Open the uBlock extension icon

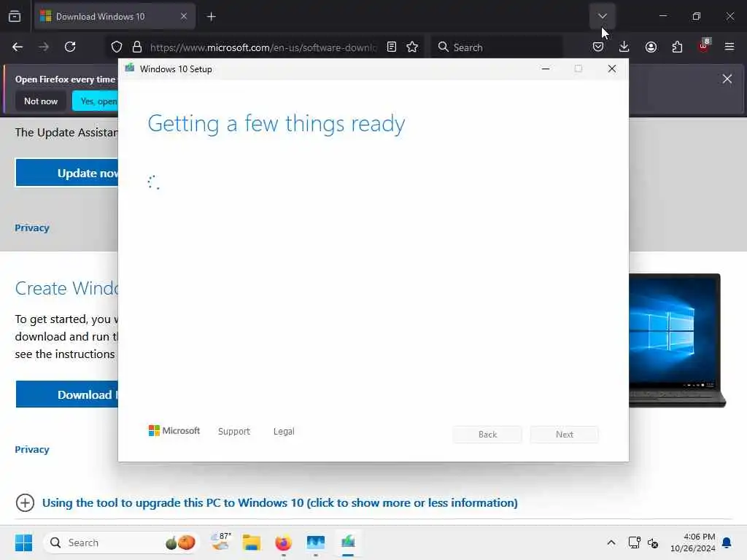point(704,46)
